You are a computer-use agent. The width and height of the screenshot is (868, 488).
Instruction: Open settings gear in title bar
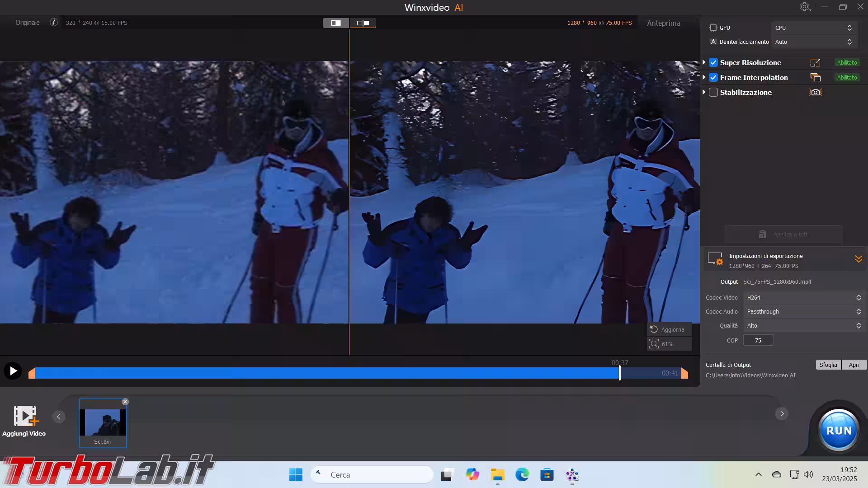805,7
